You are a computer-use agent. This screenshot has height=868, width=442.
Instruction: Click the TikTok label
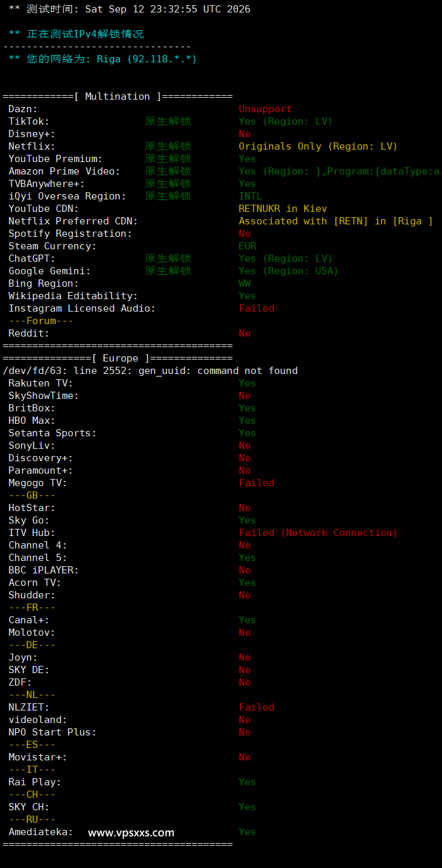point(29,121)
